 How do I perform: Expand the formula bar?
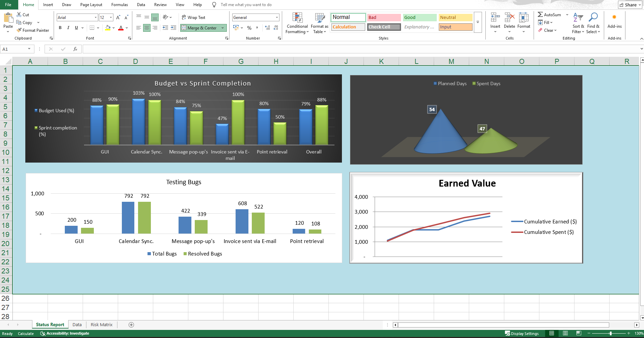641,49
